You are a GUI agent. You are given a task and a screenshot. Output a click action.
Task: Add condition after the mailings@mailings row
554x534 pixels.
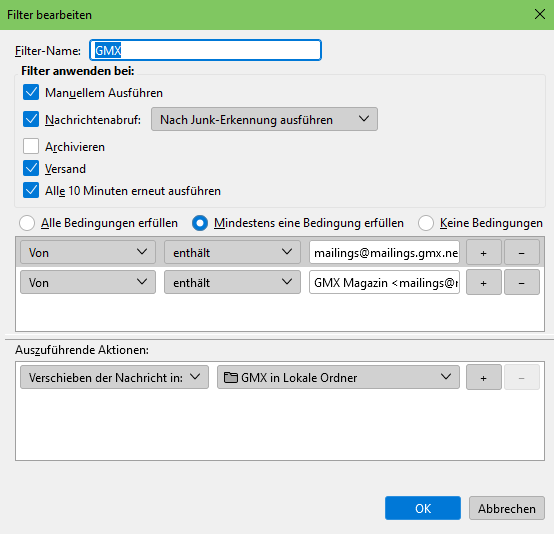[x=484, y=252]
